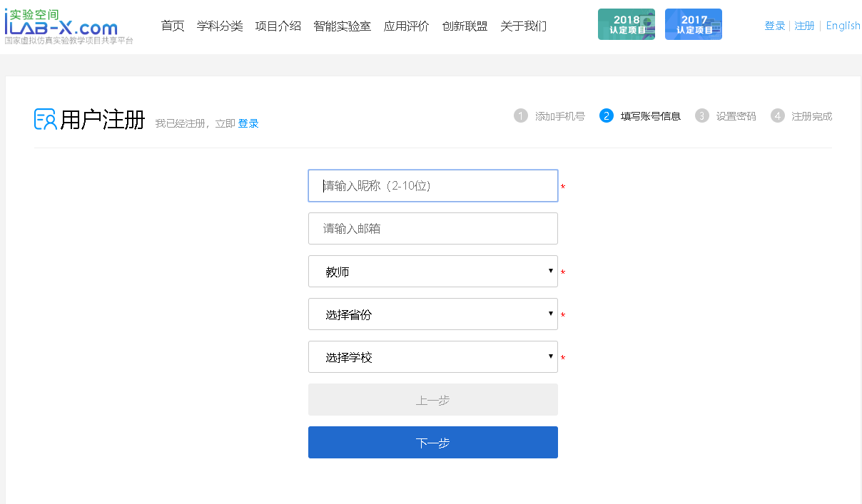Click step 3 circle 设置密码
This screenshot has width=862, height=504.
point(702,116)
